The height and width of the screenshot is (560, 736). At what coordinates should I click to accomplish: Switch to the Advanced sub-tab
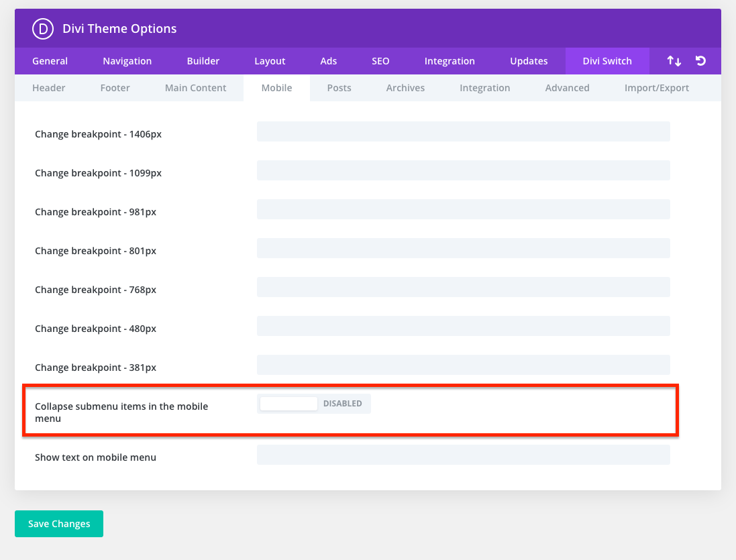tap(567, 88)
